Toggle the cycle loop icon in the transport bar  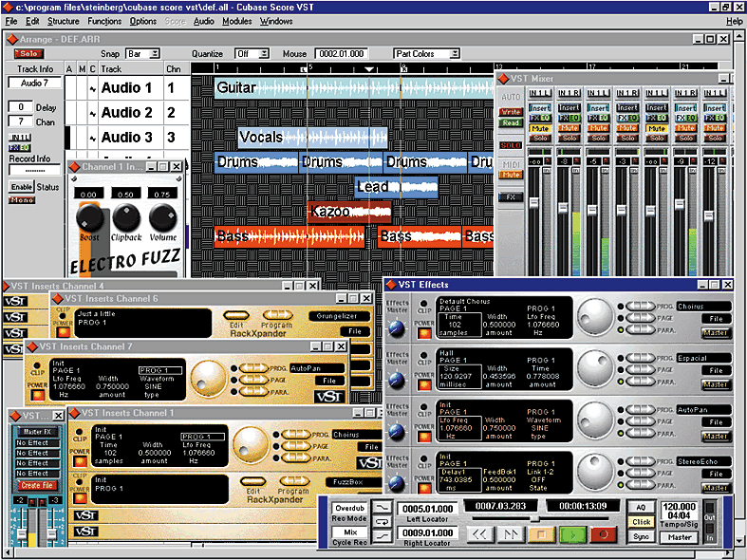pos(382,522)
